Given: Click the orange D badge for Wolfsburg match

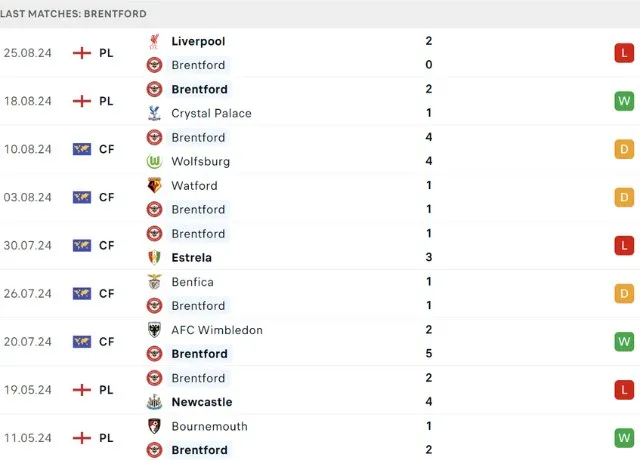Looking at the screenshot, I should pyautogui.click(x=624, y=149).
